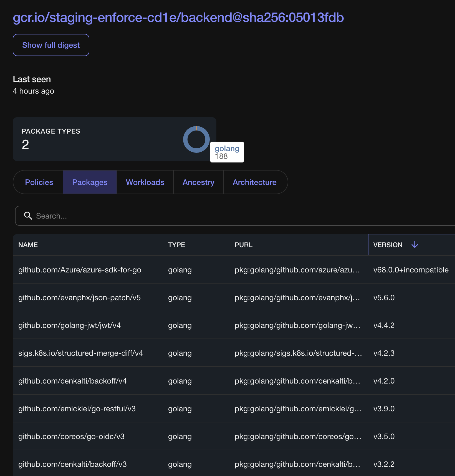
Task: Select the azure-sdk-for-go package row
Action: tap(80, 270)
